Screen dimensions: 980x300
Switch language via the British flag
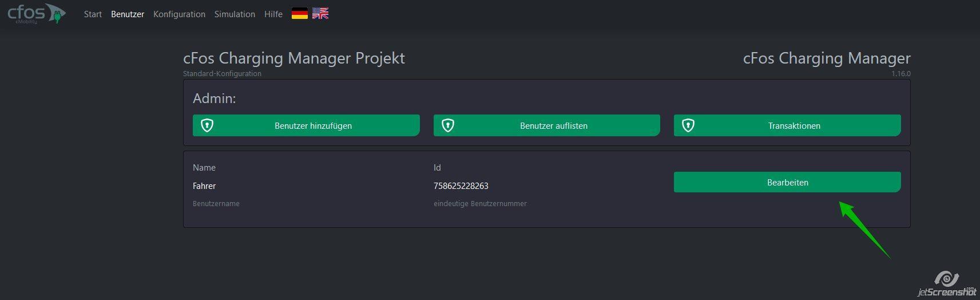(320, 14)
